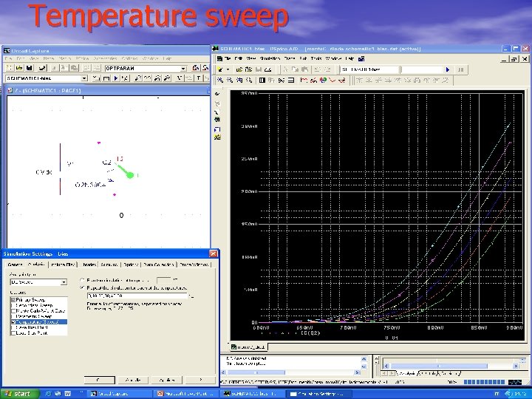
Task: Click OK in Simulation Settings dialog
Action: point(100,380)
